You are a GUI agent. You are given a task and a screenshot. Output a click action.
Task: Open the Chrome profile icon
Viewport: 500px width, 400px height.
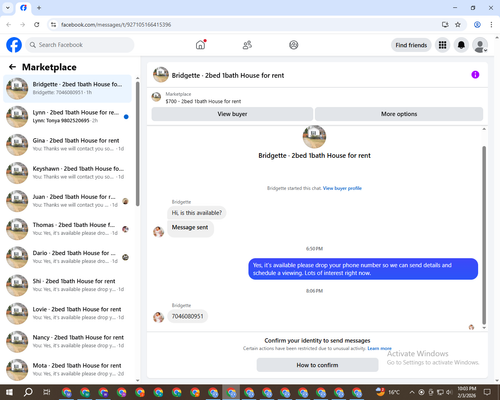click(477, 25)
